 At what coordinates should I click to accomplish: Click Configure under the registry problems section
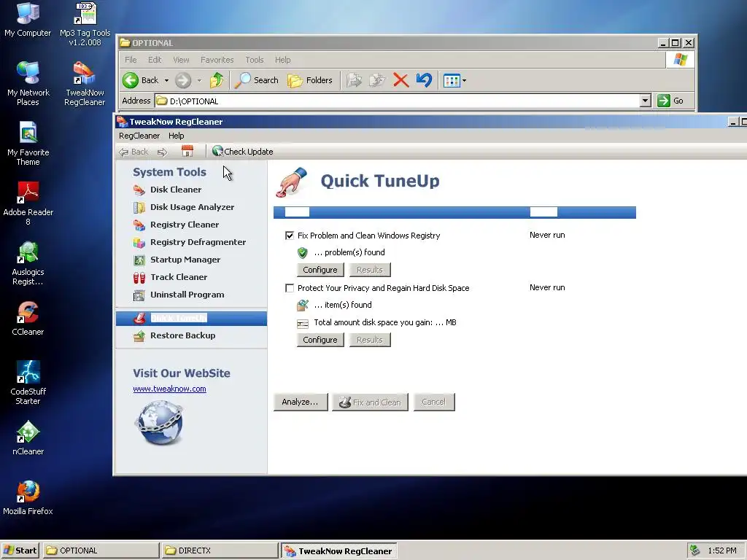[320, 270]
